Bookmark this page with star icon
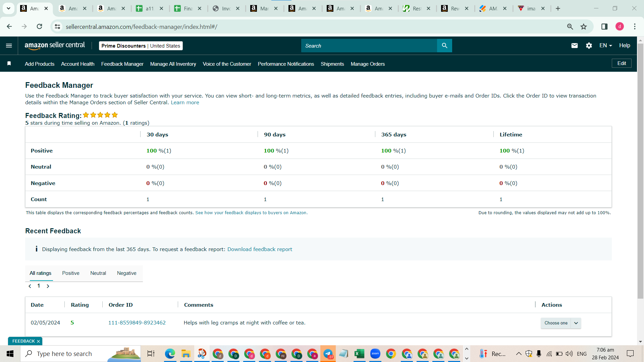Screen dimensions: 644x362 (x=584, y=26)
